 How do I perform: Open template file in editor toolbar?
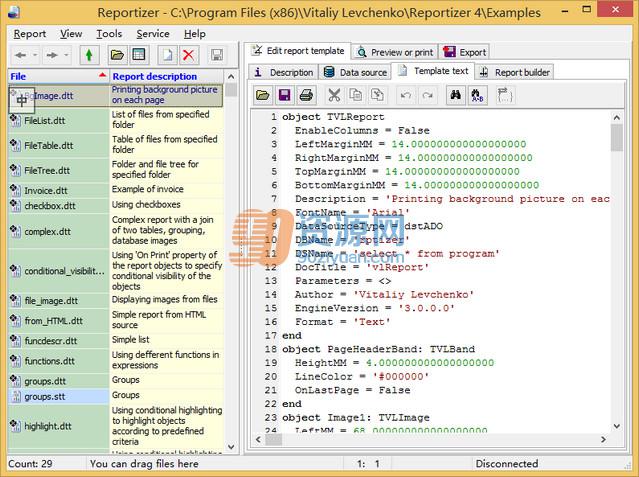pos(263,95)
